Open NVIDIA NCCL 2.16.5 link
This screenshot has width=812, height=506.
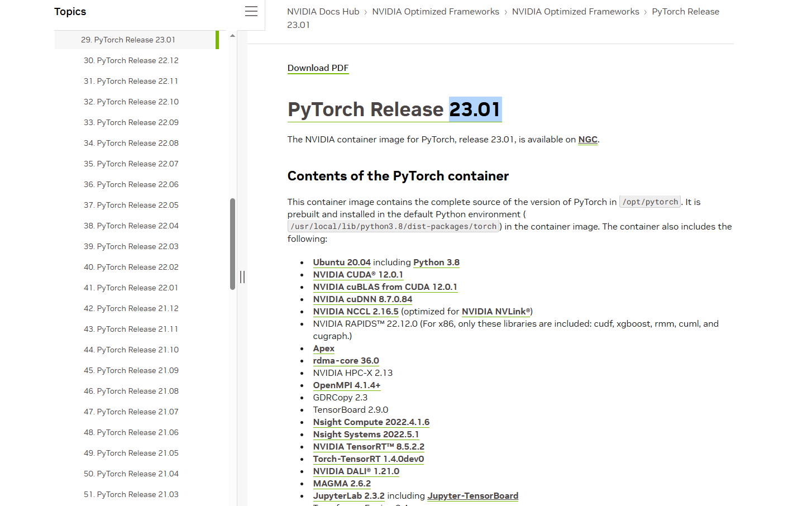356,312
